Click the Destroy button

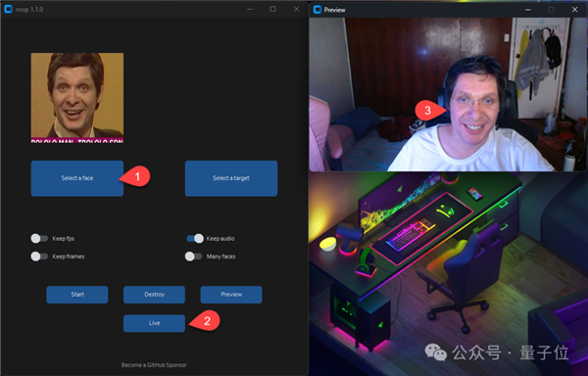click(154, 295)
